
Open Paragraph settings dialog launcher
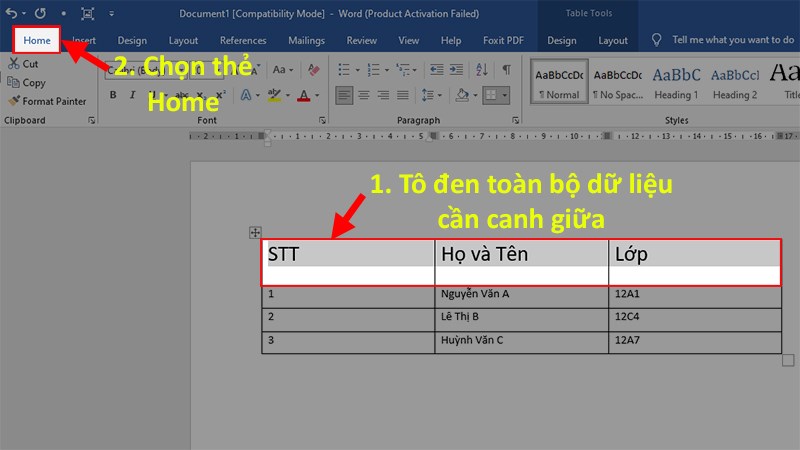tap(513, 120)
